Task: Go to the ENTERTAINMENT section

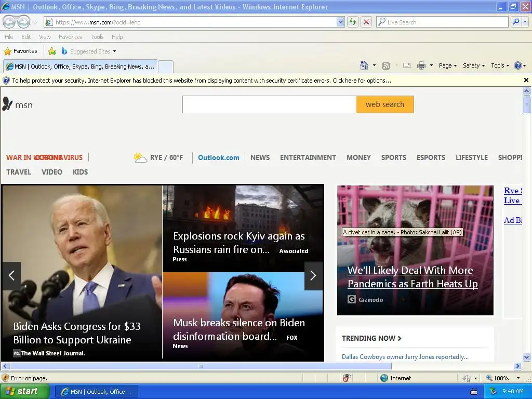Action: pos(308,157)
